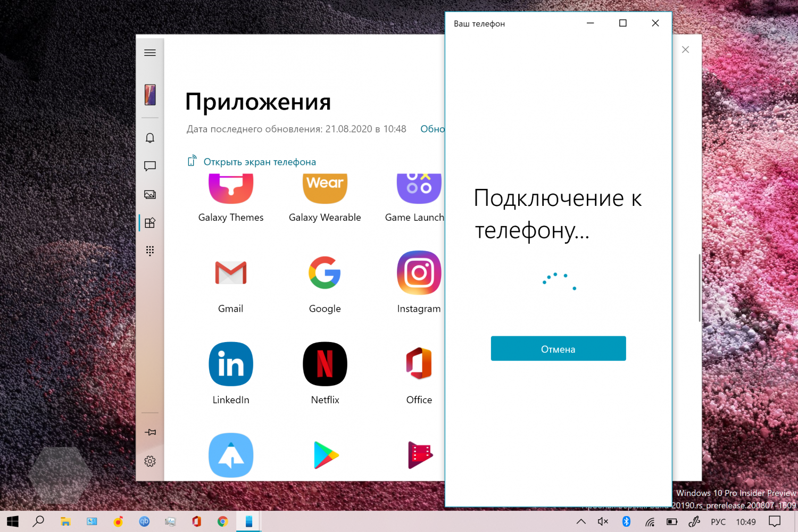Open the hamburger navigation menu in Your Phone
The image size is (798, 532).
(150, 53)
